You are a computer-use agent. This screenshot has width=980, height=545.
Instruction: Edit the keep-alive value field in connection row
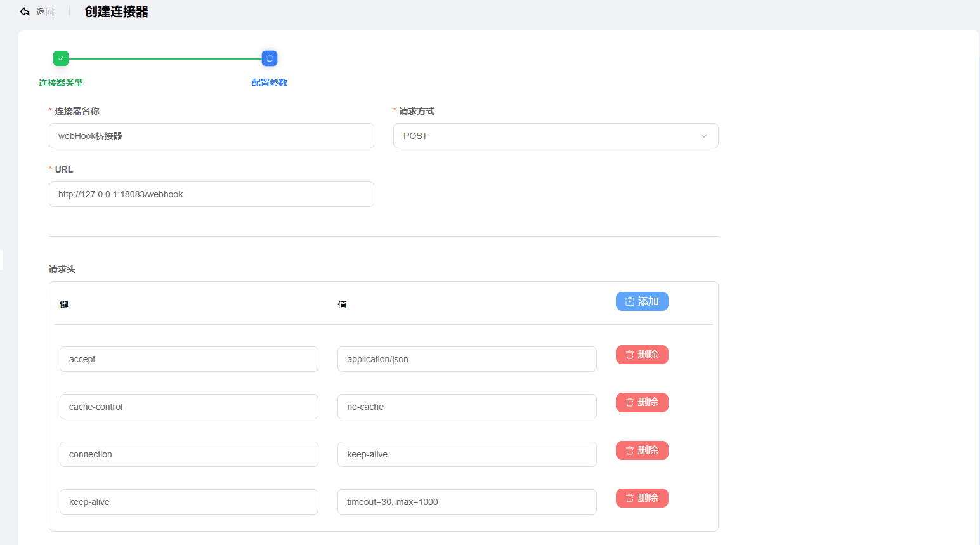point(467,454)
